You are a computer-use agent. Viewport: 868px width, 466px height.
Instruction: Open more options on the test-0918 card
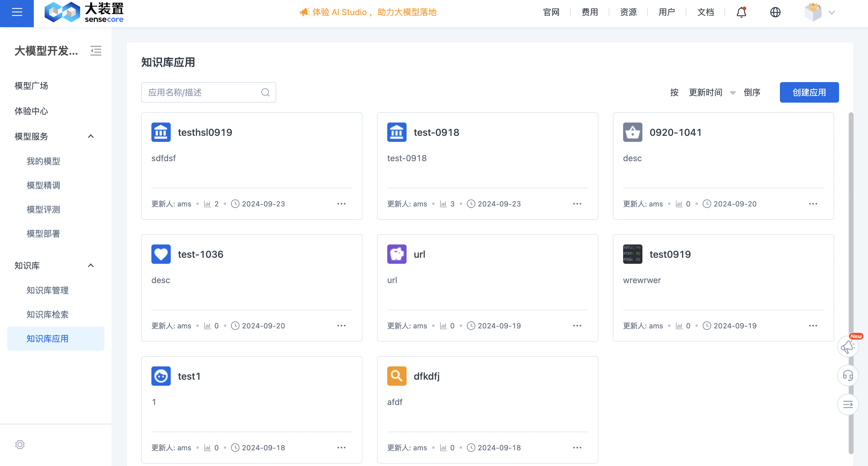(577, 204)
